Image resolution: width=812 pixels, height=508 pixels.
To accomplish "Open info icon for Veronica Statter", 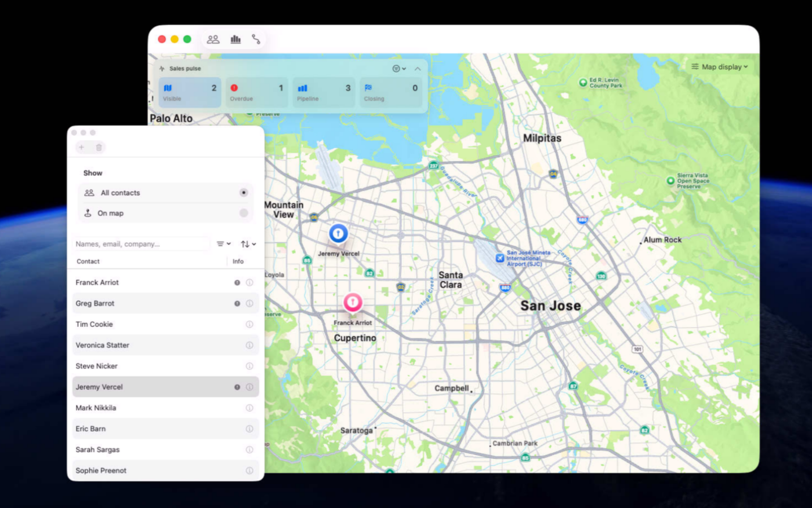I will [249, 345].
